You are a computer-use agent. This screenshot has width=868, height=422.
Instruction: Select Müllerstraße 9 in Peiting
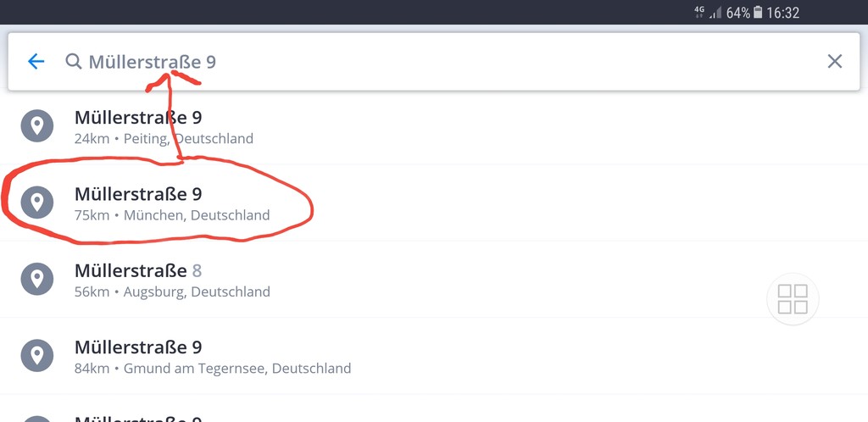[x=434, y=126]
